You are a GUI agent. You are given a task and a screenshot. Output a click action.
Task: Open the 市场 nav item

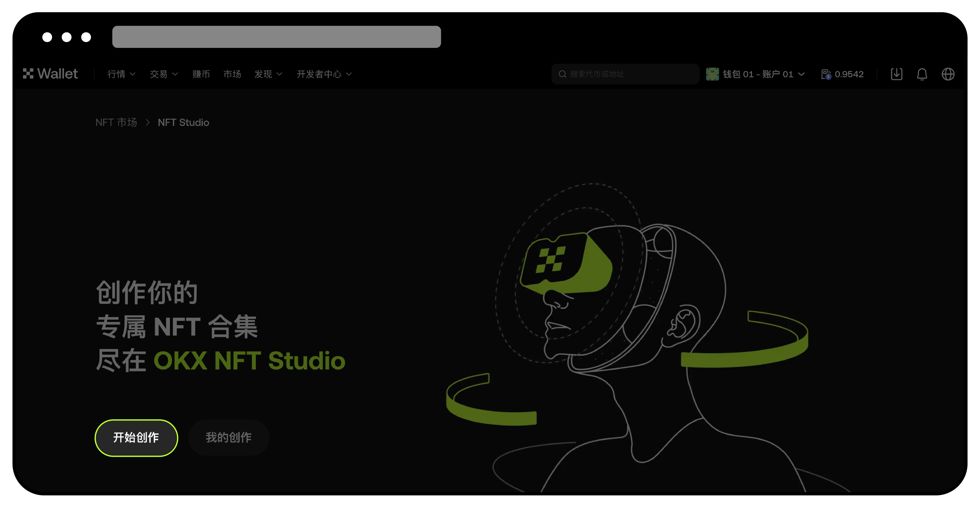(x=232, y=74)
